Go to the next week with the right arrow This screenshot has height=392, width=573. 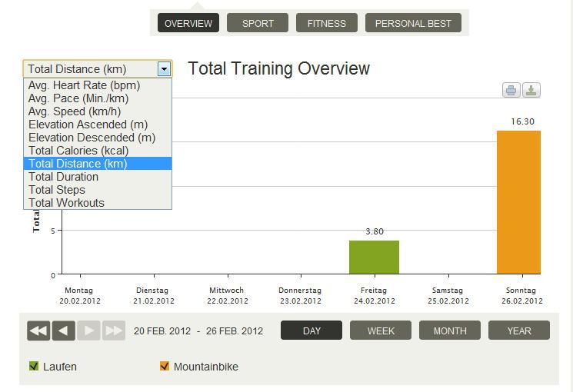[x=88, y=331]
